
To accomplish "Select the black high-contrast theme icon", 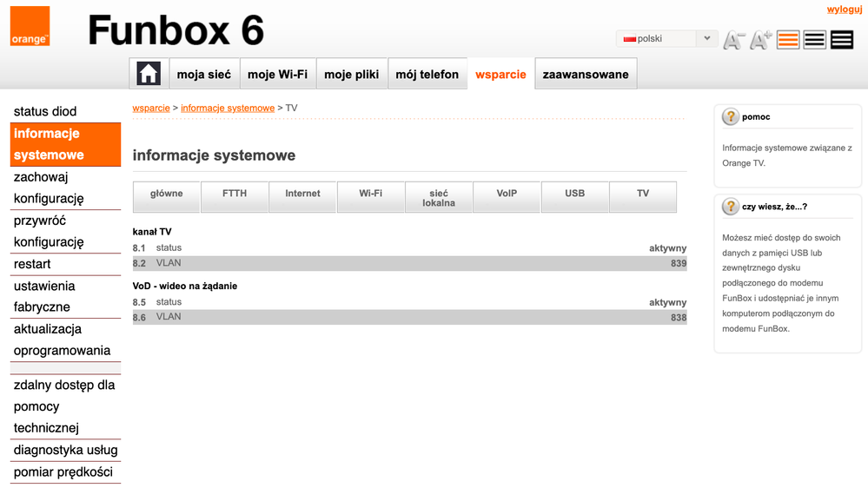I will [x=841, y=40].
